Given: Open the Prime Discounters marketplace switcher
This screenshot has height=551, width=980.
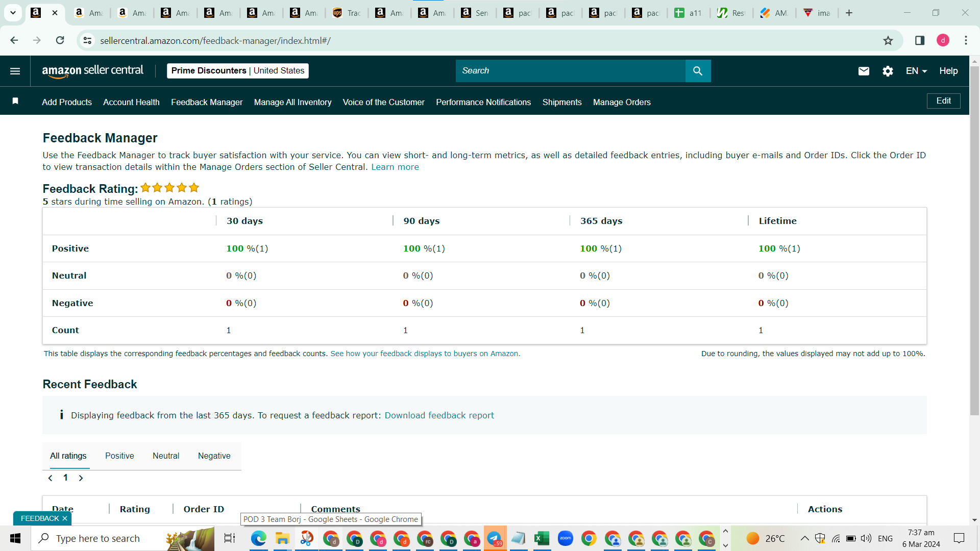Looking at the screenshot, I should pos(238,71).
